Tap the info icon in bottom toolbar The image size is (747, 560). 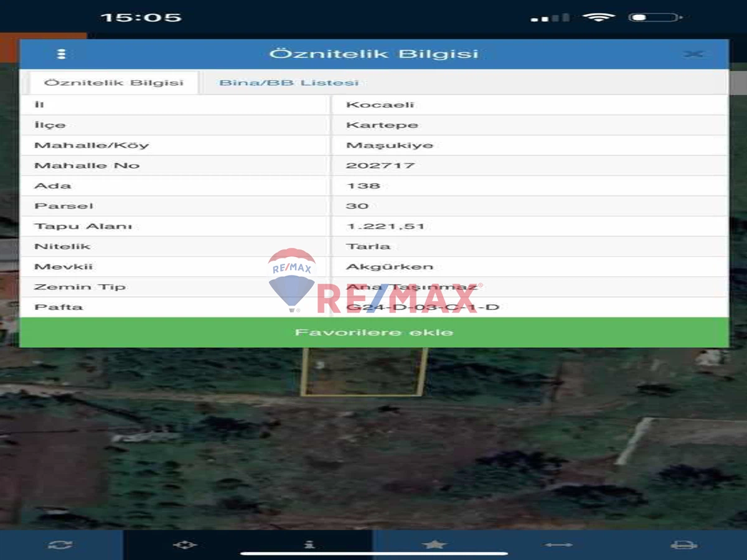[309, 545]
